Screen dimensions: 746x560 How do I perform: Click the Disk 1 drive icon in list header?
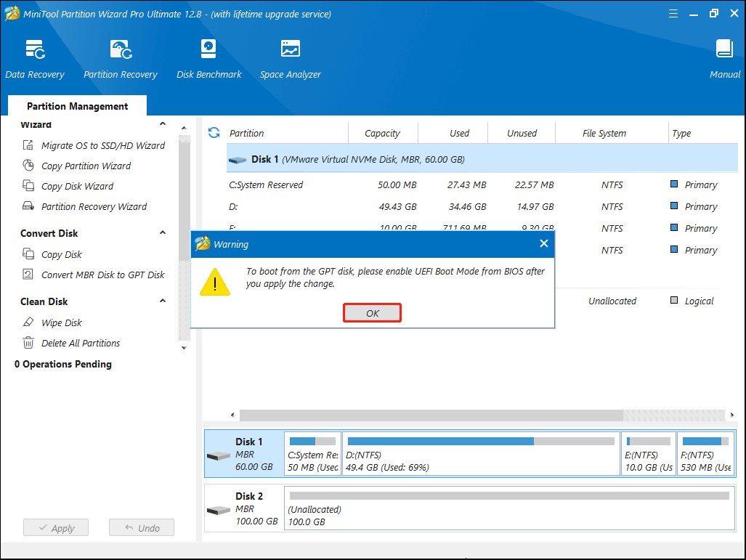[x=238, y=160]
